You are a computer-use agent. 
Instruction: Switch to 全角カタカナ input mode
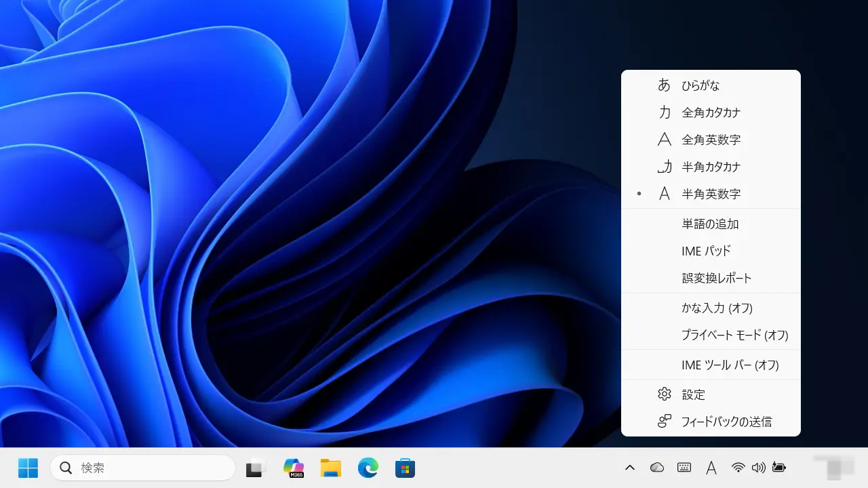click(711, 113)
